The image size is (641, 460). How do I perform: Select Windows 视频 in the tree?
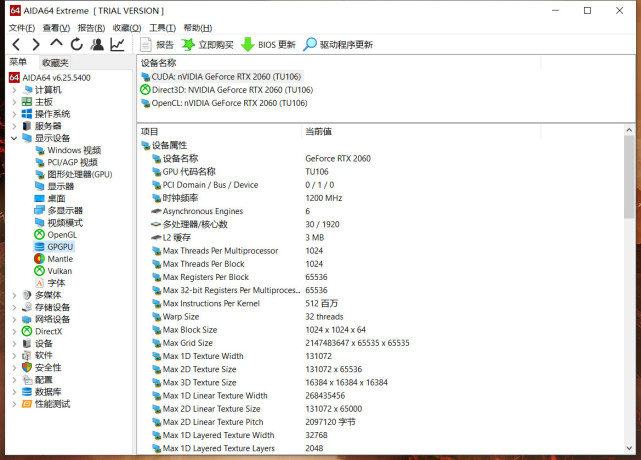(x=68, y=150)
